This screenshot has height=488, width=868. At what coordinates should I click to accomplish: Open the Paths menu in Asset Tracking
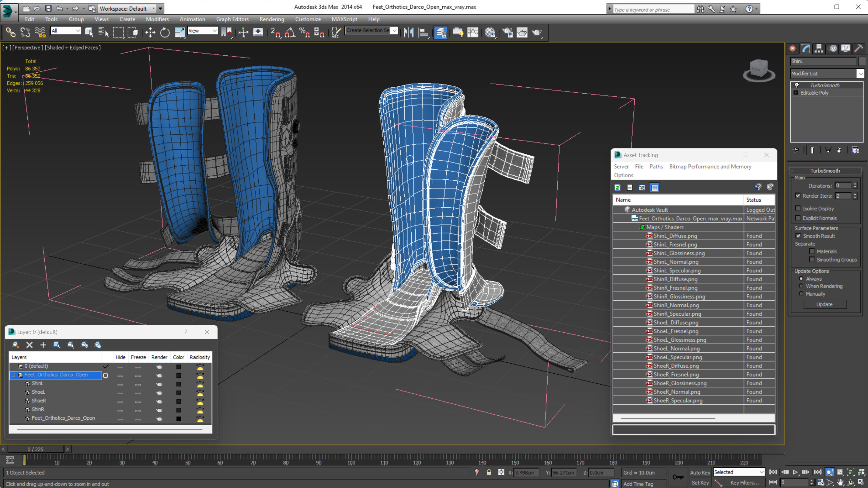pos(656,166)
